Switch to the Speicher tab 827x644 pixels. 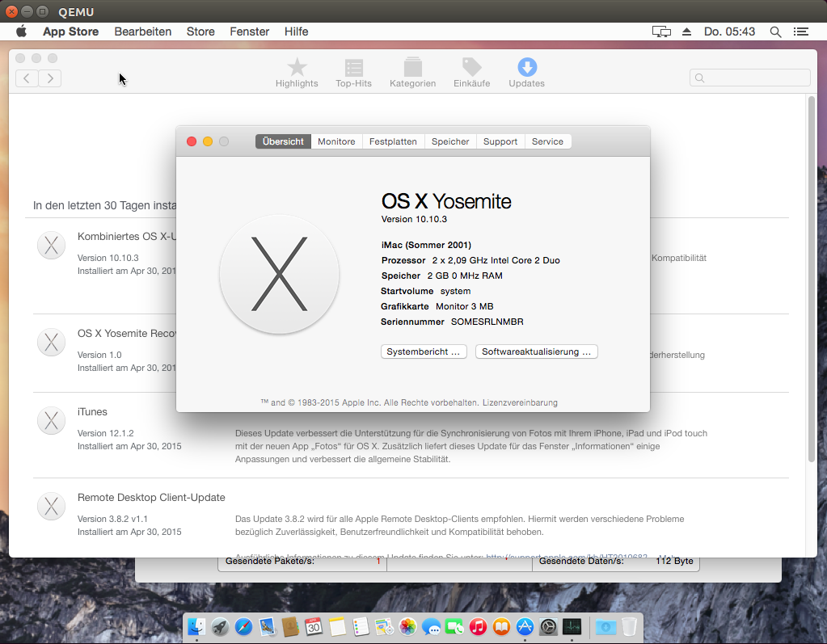(x=450, y=141)
